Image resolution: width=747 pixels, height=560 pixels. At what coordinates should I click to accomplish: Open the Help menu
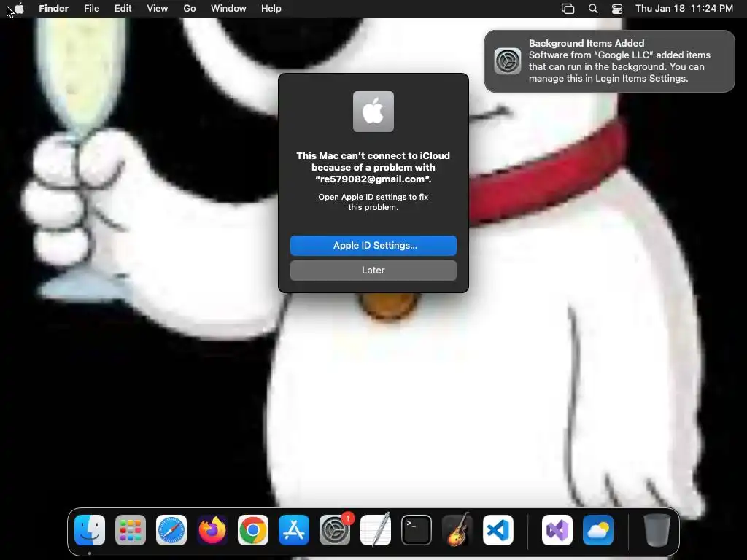[x=271, y=9]
